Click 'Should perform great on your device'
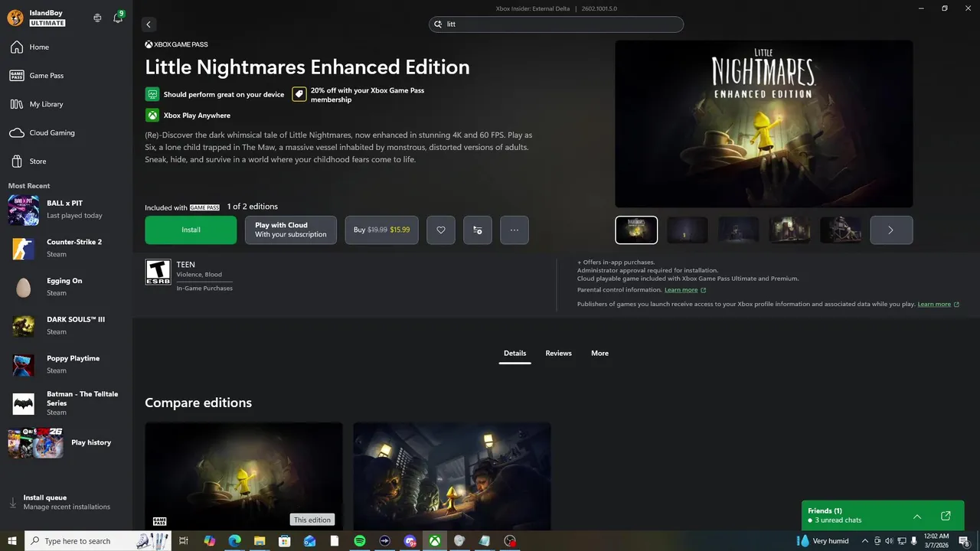Viewport: 980px width, 551px height. click(x=224, y=95)
